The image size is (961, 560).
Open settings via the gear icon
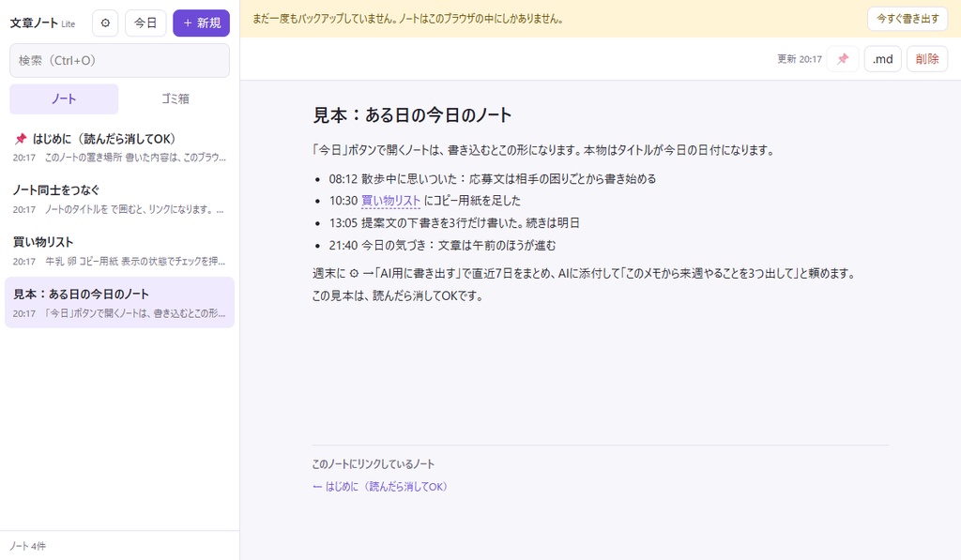pos(105,23)
